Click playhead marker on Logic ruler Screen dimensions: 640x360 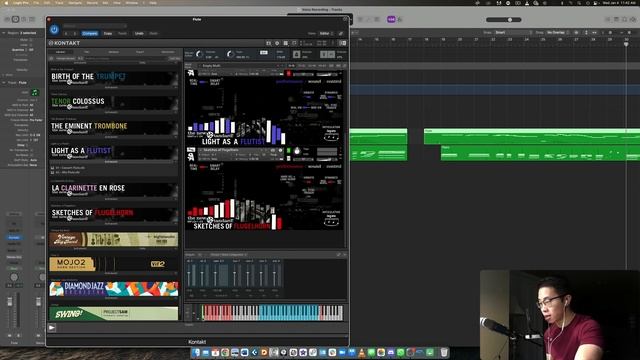pos(626,44)
